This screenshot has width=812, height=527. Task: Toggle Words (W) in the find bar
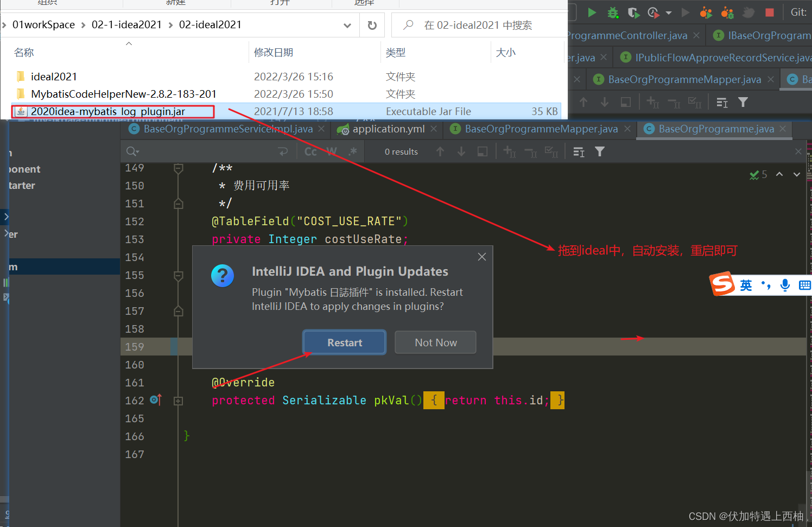coord(332,151)
